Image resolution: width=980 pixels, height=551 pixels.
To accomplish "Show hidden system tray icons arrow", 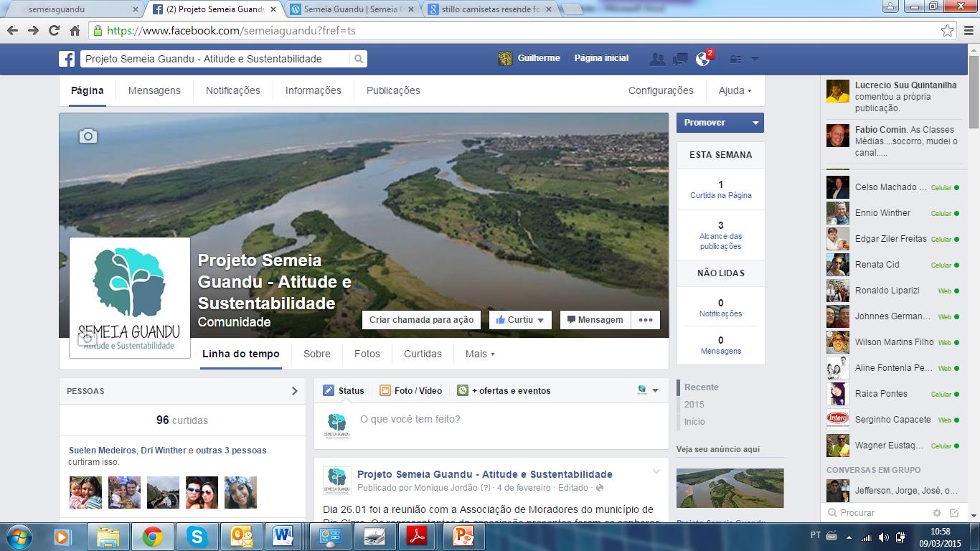I will click(849, 537).
